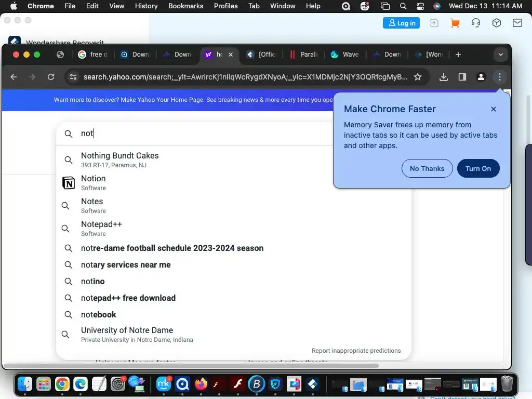532x399 pixels.
Task: Open Finder from the Dock
Action: (25, 384)
